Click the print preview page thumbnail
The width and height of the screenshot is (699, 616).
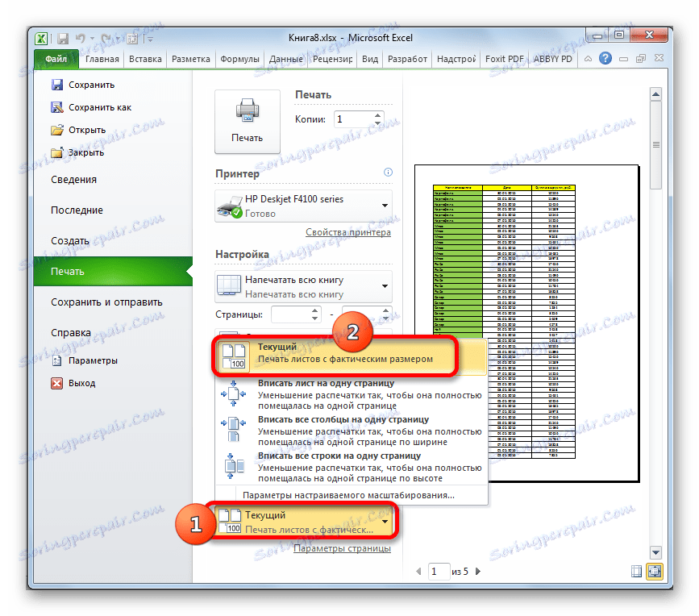point(527,323)
